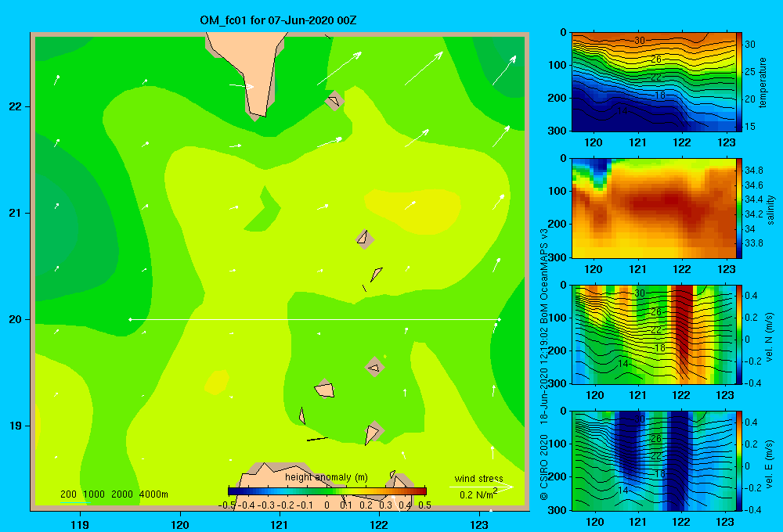
Task: Click the 300 depth label of the temperature panel
Action: [557, 131]
